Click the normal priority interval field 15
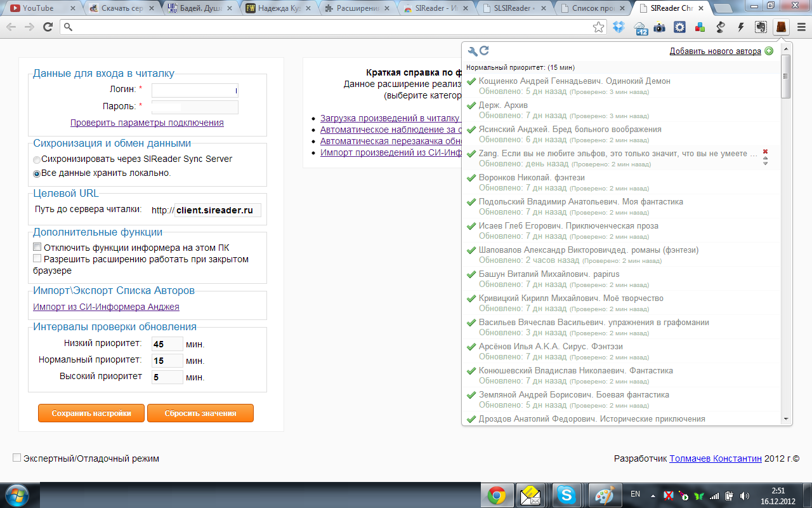 click(167, 361)
